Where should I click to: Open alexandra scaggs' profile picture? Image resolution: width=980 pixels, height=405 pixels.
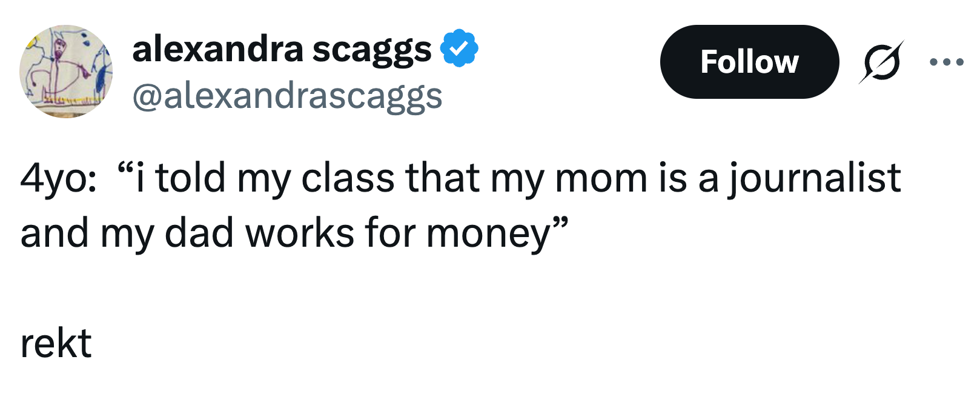pyautogui.click(x=66, y=72)
